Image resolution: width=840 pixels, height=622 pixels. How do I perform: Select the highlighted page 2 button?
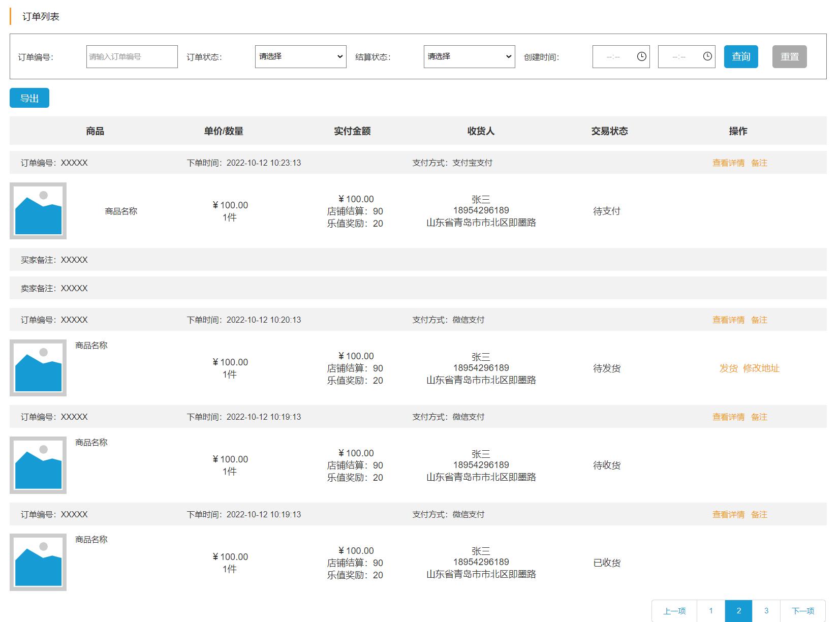738,611
